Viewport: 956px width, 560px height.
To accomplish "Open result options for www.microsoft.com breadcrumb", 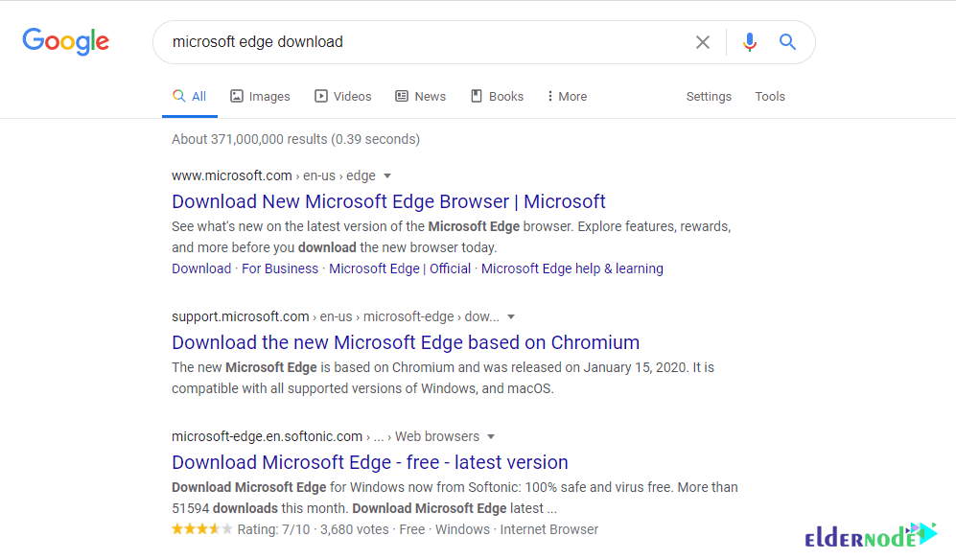I will point(386,175).
